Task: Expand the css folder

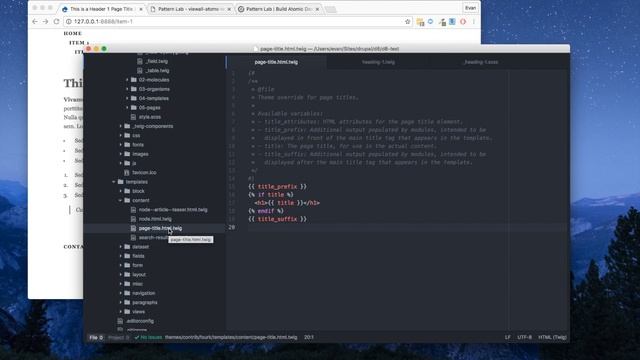Action: [136, 136]
